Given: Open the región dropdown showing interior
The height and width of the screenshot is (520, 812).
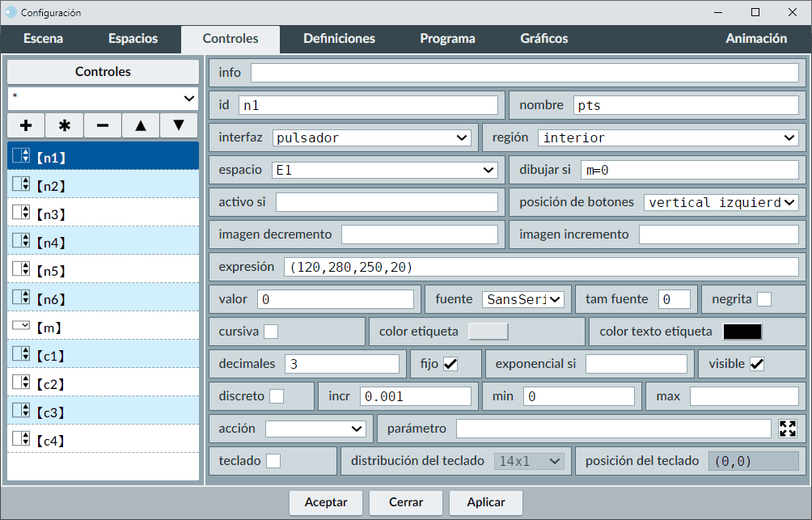Looking at the screenshot, I should (668, 137).
